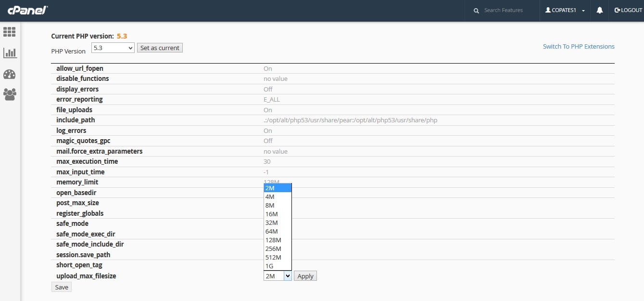Edit the max_input_time value -1
This screenshot has height=301, width=644.
[266, 172]
